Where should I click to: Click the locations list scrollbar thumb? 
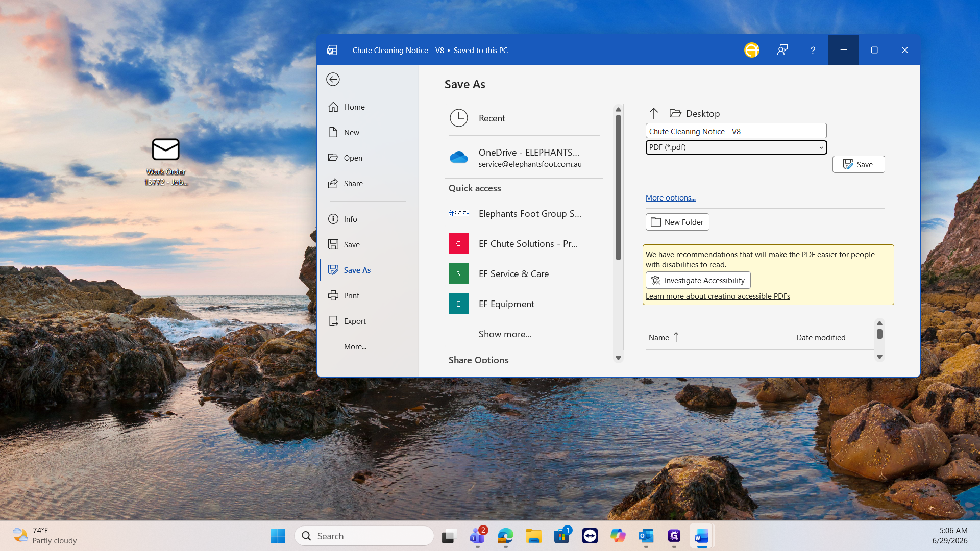618,187
